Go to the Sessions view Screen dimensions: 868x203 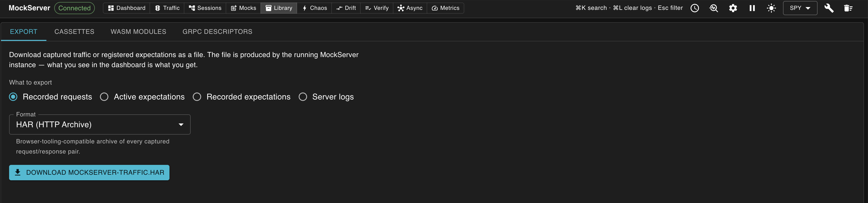[x=205, y=8]
